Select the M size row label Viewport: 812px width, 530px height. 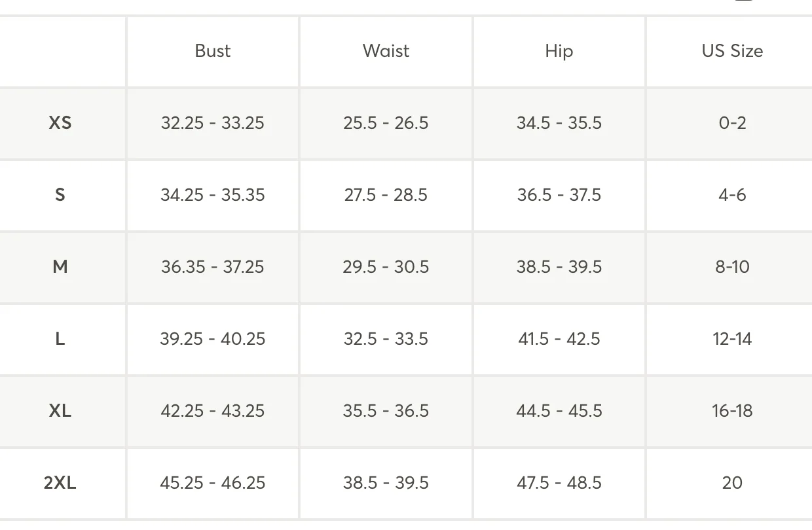point(60,267)
